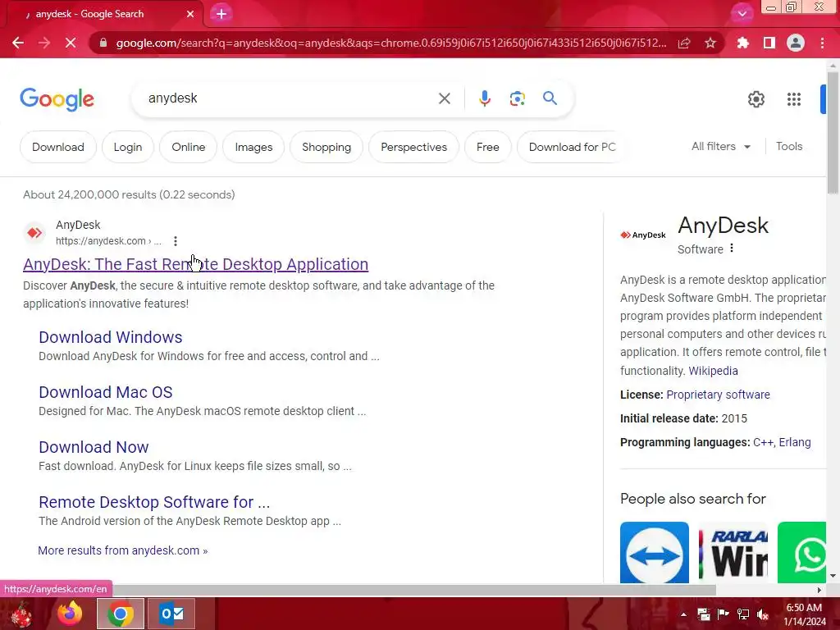
Task: Open the Chrome profile avatar
Action: (x=796, y=43)
